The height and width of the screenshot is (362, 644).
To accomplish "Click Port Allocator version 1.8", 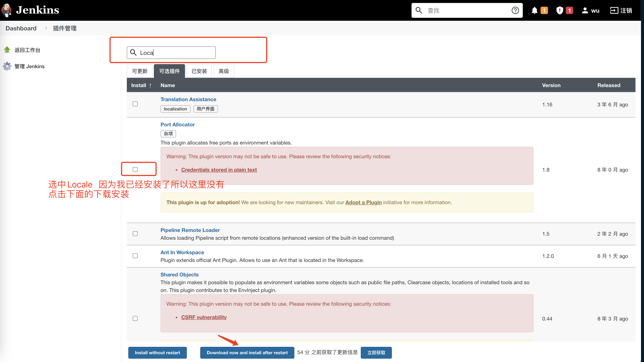I will click(x=546, y=170).
